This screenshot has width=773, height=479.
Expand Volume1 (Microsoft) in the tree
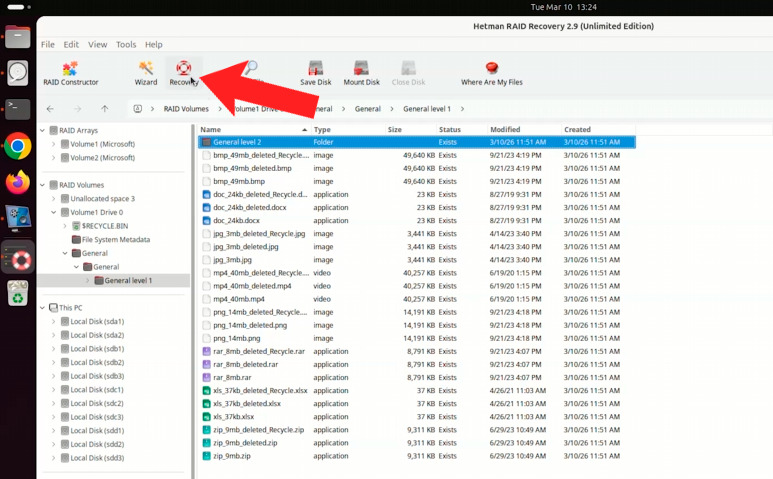pyautogui.click(x=53, y=144)
